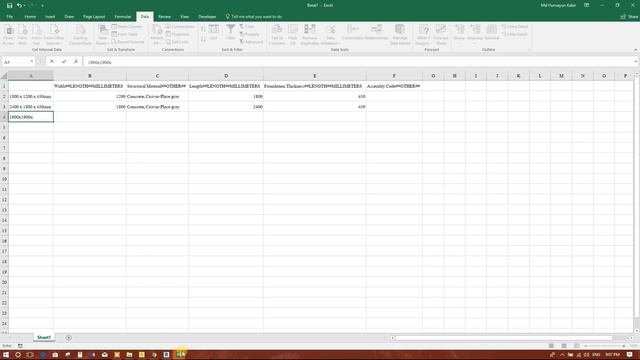Switch to the Page Layout tab

point(94,17)
